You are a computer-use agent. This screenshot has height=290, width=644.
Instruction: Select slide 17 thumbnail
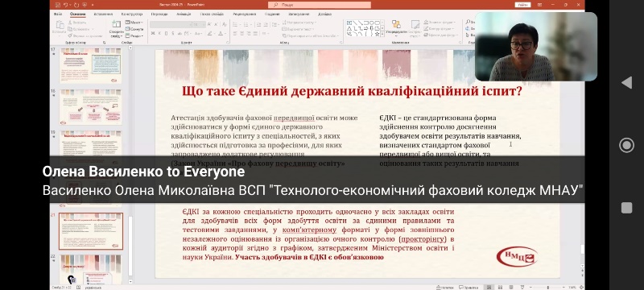tap(91, 65)
